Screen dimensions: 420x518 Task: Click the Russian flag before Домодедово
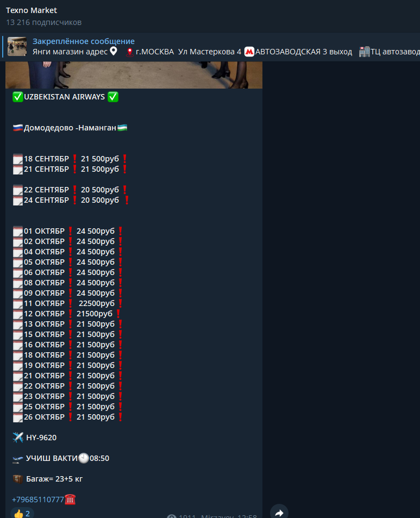[18, 128]
